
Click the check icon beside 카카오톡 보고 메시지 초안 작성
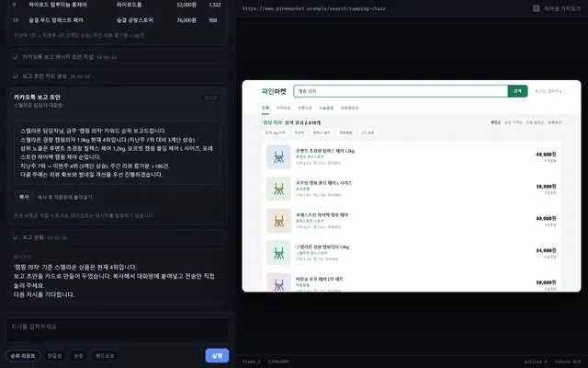[x=16, y=57]
